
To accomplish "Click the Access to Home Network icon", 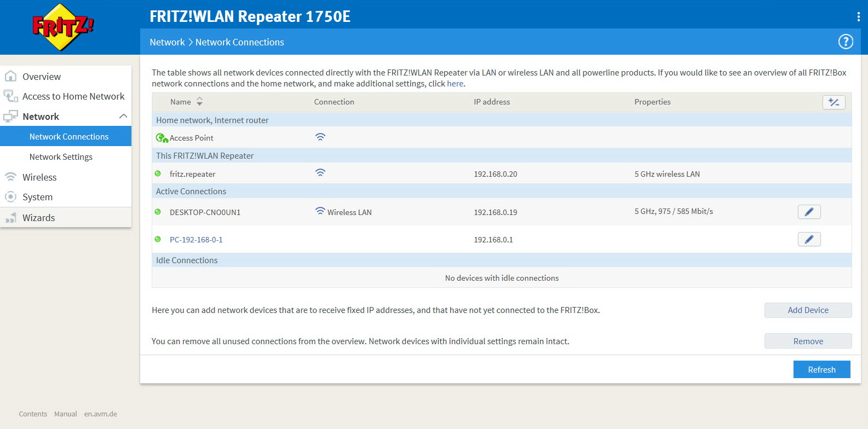I will tap(10, 96).
